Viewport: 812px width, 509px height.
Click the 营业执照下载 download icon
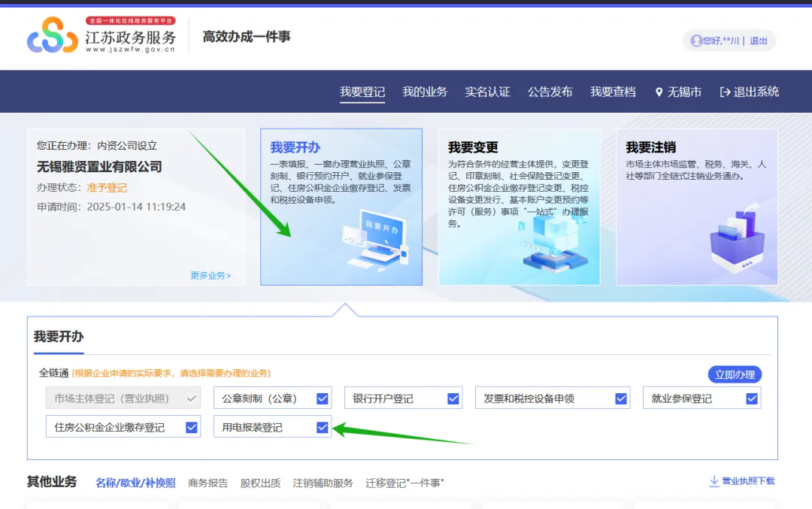(x=714, y=481)
